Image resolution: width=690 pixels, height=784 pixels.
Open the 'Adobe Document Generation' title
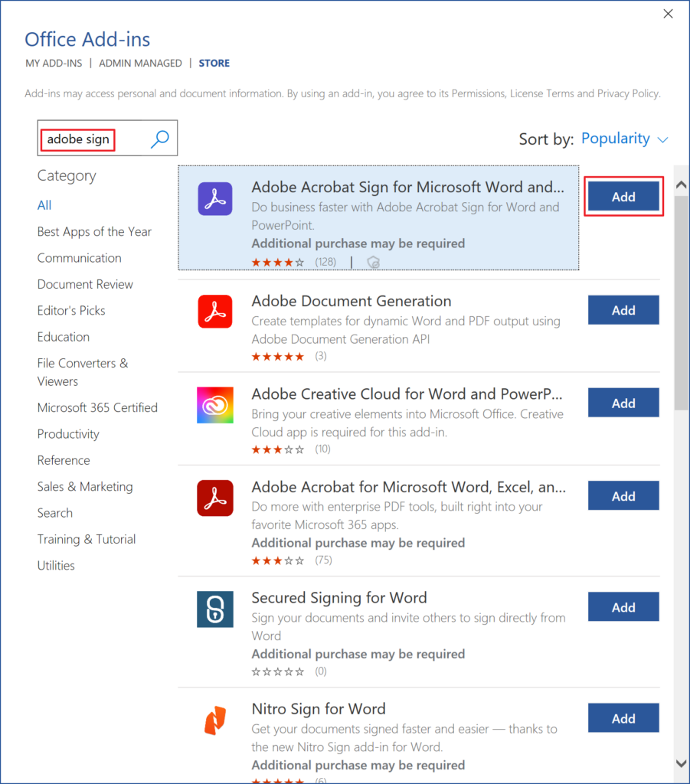coord(352,301)
